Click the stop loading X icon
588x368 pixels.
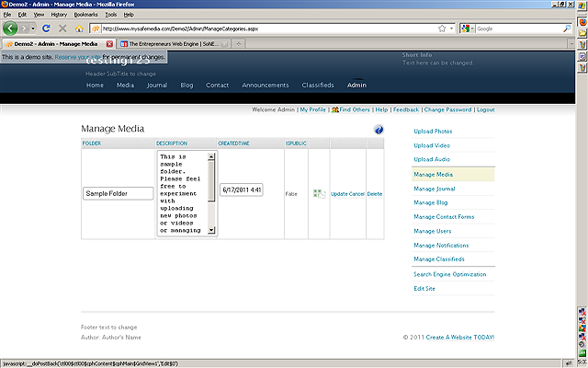(62, 29)
